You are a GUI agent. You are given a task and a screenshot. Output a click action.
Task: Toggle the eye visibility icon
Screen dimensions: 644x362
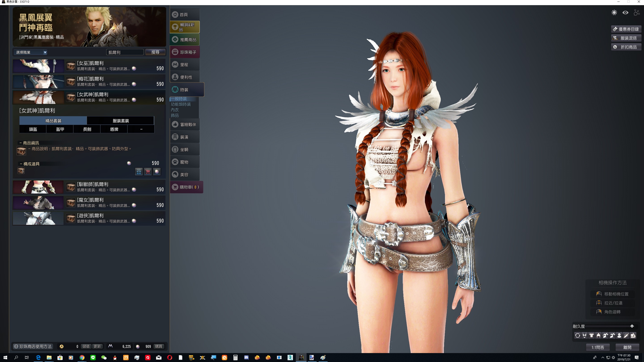click(x=625, y=13)
